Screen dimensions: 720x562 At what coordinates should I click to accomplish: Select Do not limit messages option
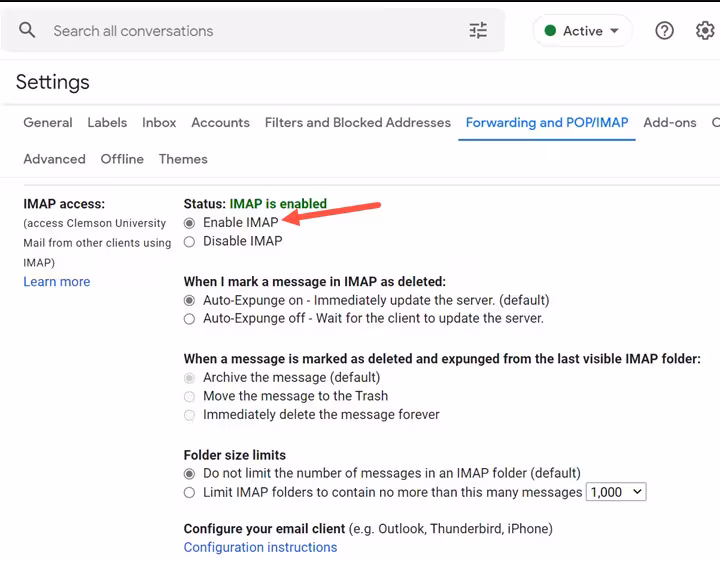click(x=190, y=473)
